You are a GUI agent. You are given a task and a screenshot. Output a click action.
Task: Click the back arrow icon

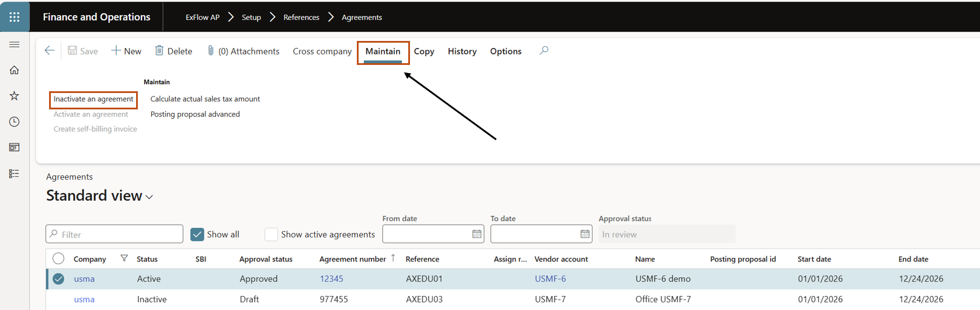coord(50,51)
